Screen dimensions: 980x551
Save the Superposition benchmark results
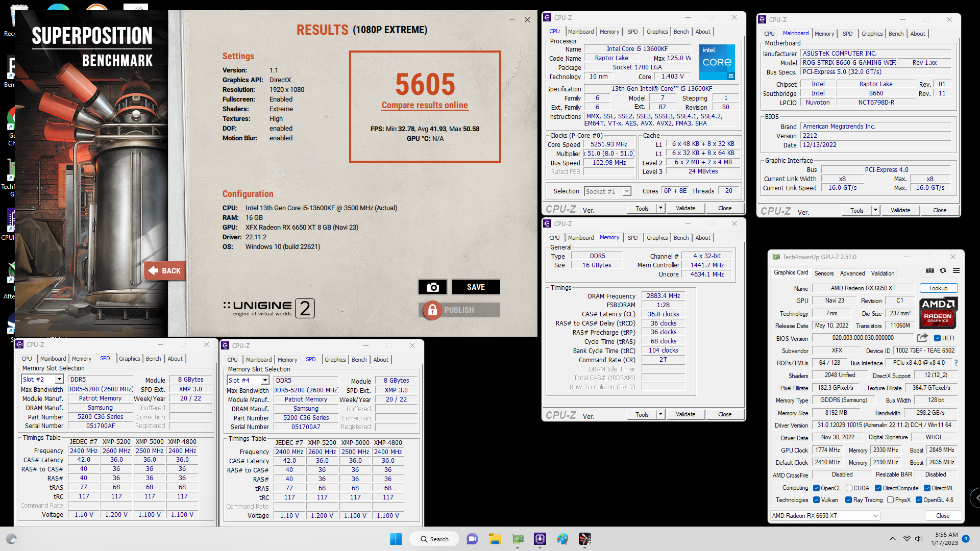point(476,287)
